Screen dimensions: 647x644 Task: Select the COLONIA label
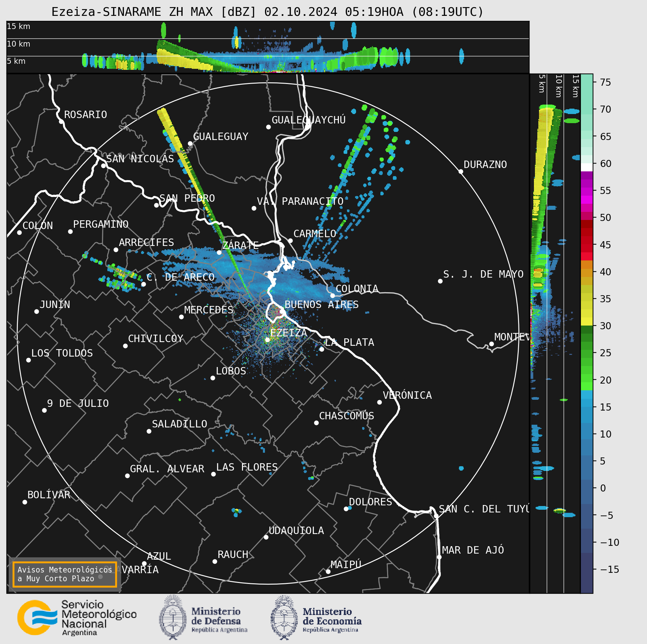(x=357, y=289)
